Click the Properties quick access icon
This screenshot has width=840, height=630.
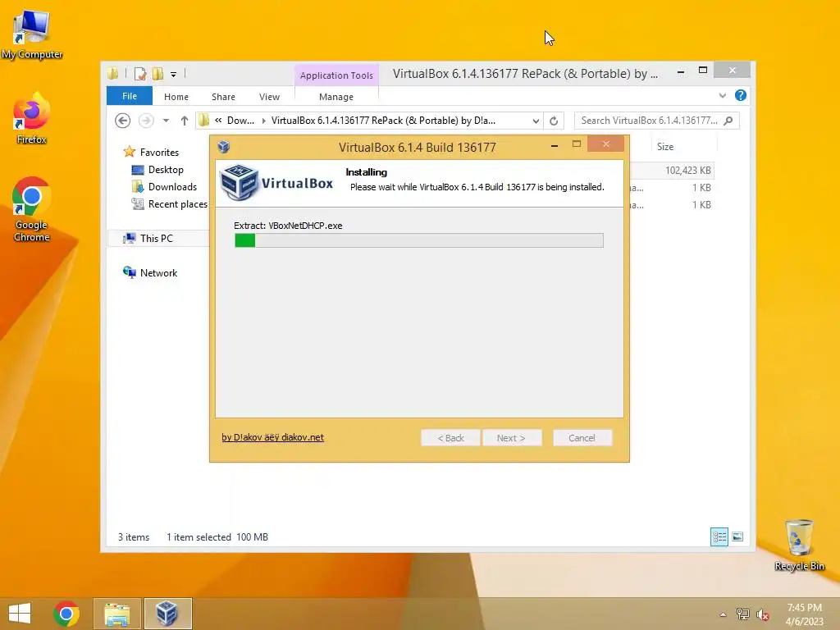click(x=140, y=74)
